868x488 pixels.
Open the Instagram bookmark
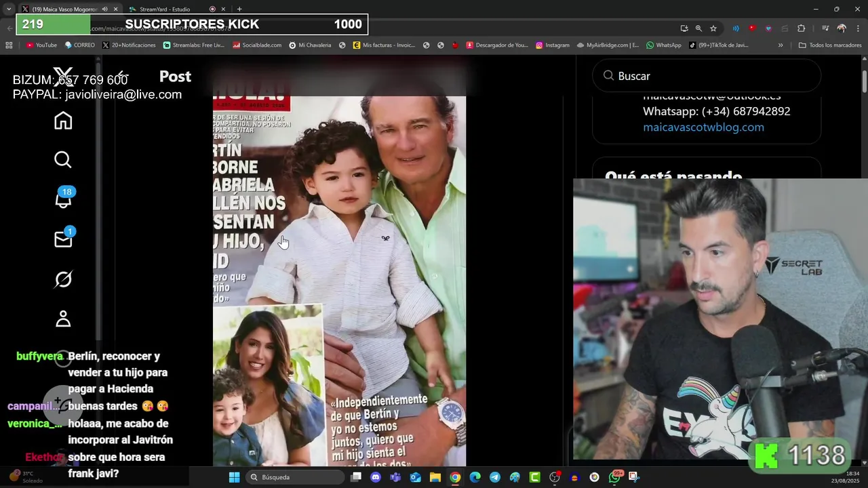[553, 45]
